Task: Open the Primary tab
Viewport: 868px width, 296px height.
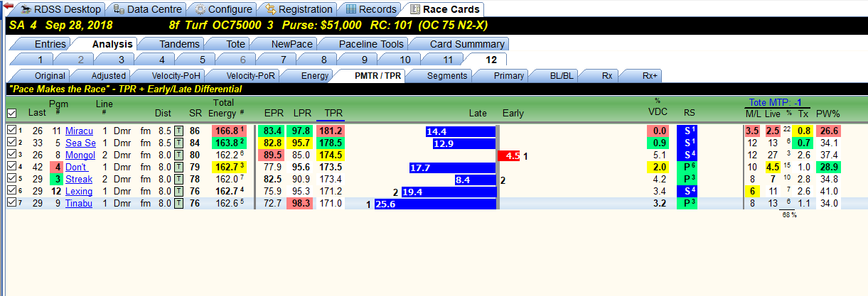Action: 508,75
